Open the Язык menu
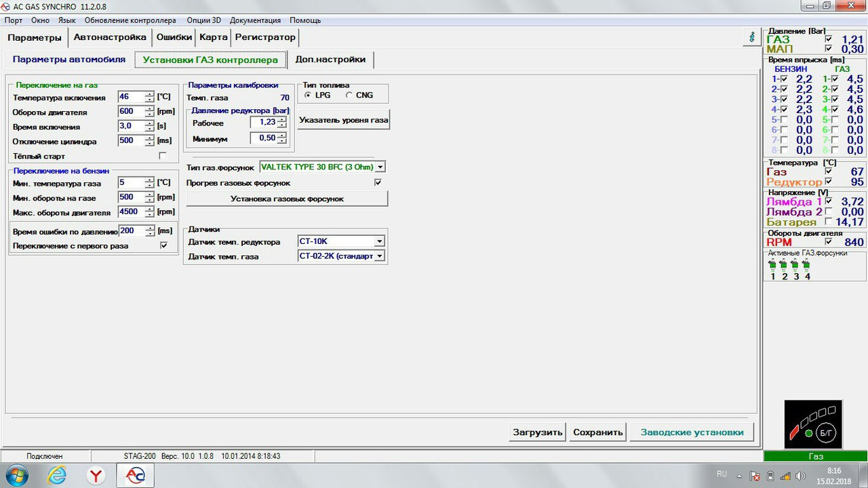The height and width of the screenshot is (488, 868). 67,20
